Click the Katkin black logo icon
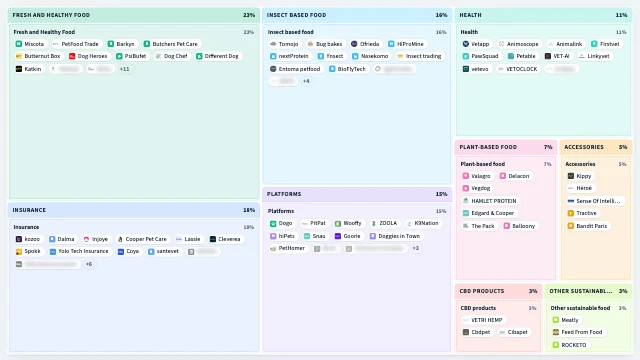The image size is (640, 360). (x=19, y=69)
